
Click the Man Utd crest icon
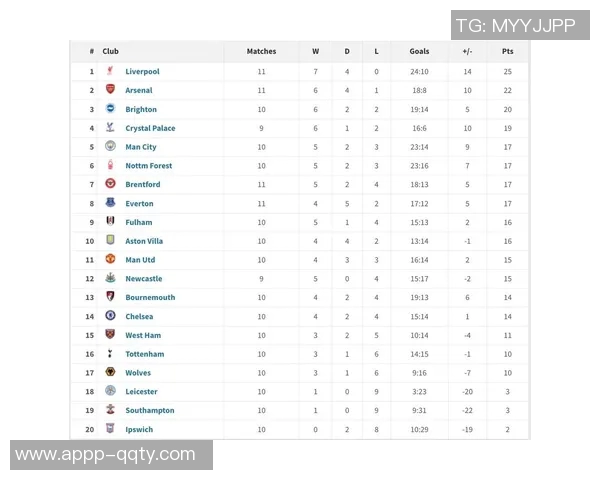pos(110,259)
